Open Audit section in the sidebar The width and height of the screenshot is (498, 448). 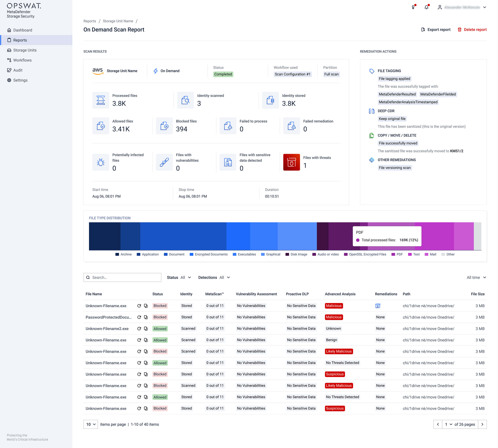(x=18, y=70)
